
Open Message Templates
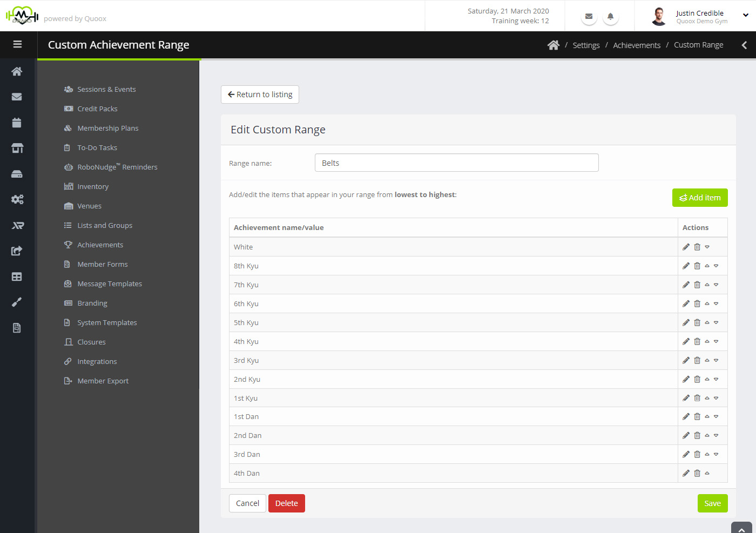tap(109, 284)
